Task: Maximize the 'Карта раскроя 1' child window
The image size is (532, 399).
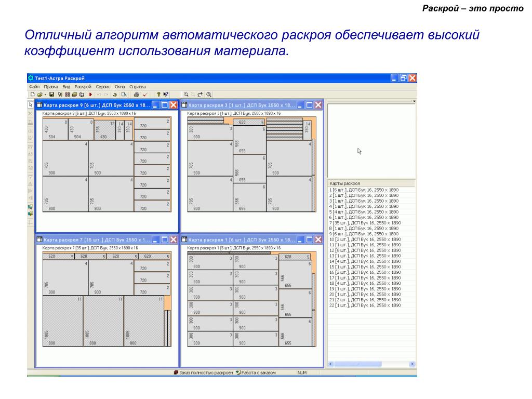Action: pyautogui.click(x=310, y=240)
